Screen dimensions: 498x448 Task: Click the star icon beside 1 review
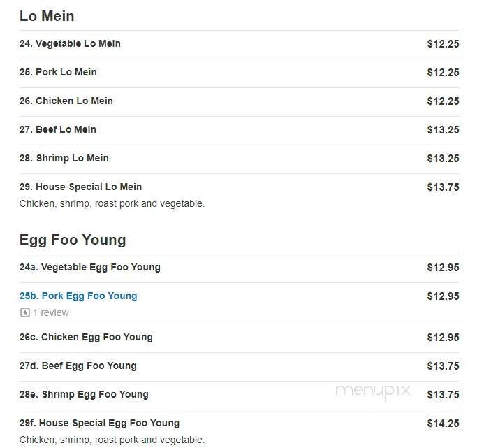coord(24,313)
